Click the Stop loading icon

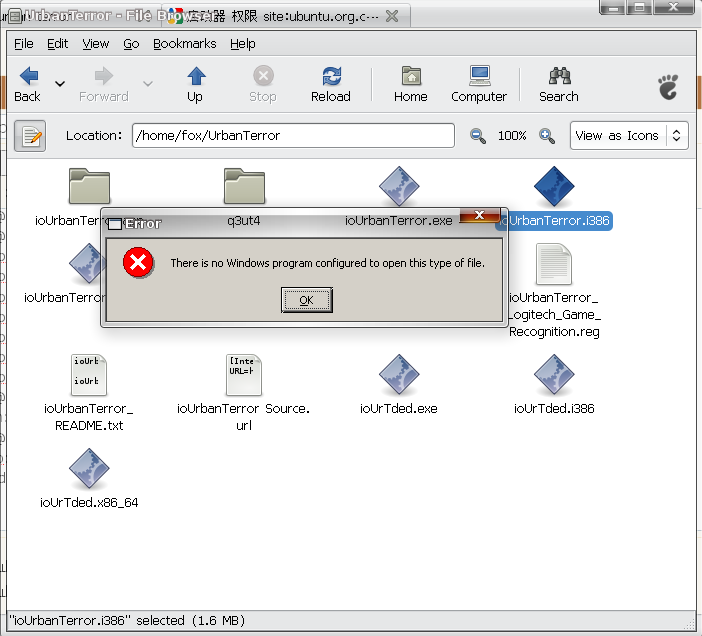(263, 76)
